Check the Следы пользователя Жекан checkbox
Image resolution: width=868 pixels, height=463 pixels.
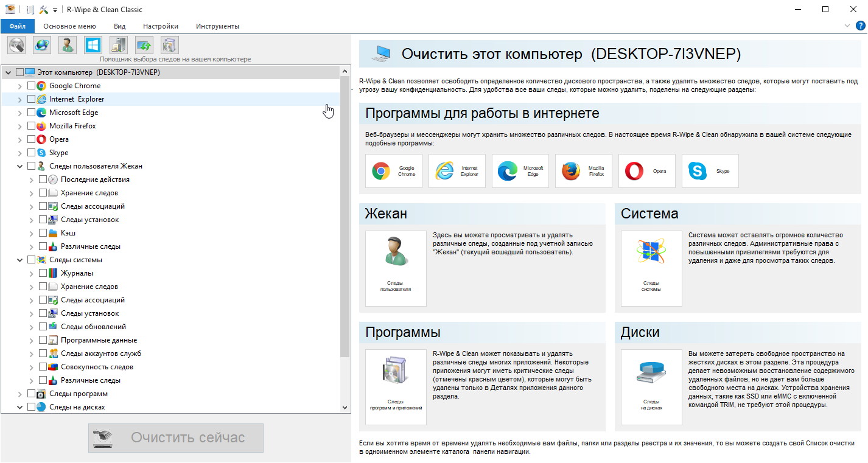[x=32, y=166]
